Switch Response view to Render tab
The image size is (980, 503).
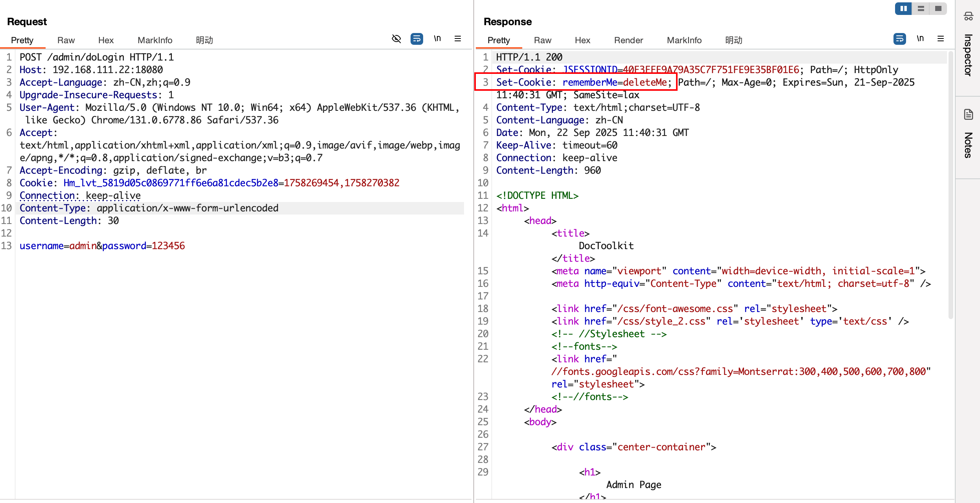pos(628,40)
